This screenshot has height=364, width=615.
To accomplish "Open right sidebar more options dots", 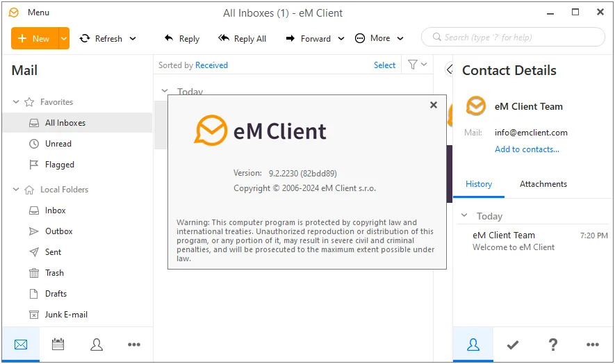I will click(x=593, y=345).
